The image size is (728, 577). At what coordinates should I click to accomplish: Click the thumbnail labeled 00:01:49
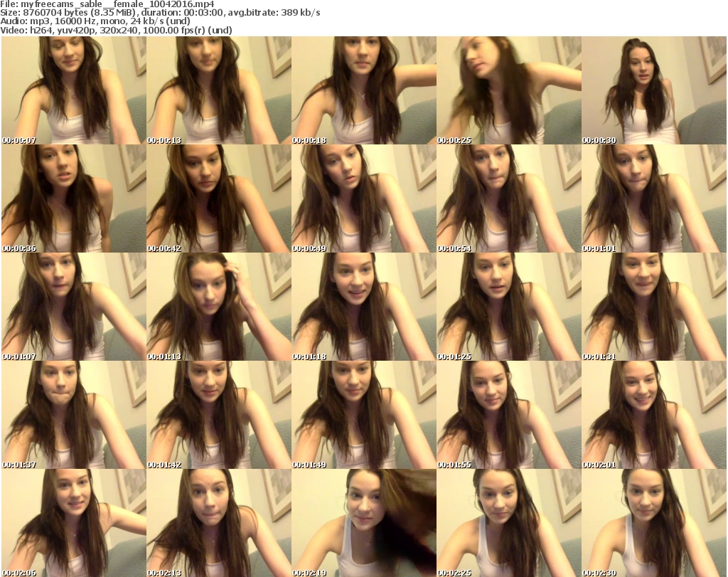(364, 415)
